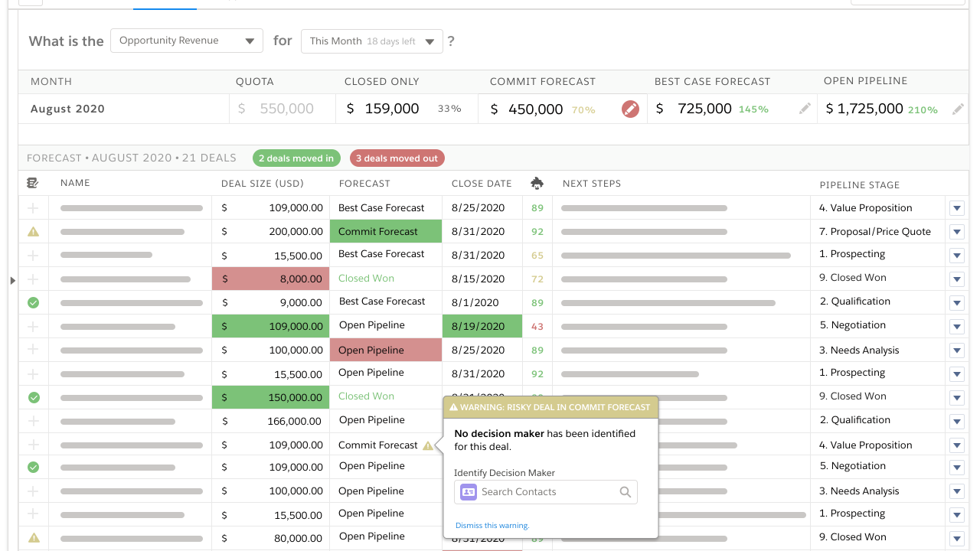Click the magnifier icon in Search Contacts
This screenshot has height=551, width=980.
[625, 492]
